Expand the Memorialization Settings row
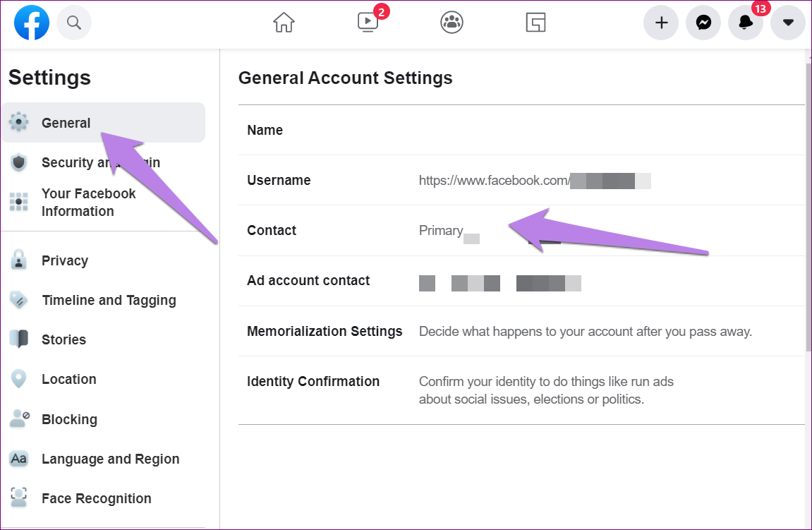The image size is (812, 530). click(x=521, y=331)
